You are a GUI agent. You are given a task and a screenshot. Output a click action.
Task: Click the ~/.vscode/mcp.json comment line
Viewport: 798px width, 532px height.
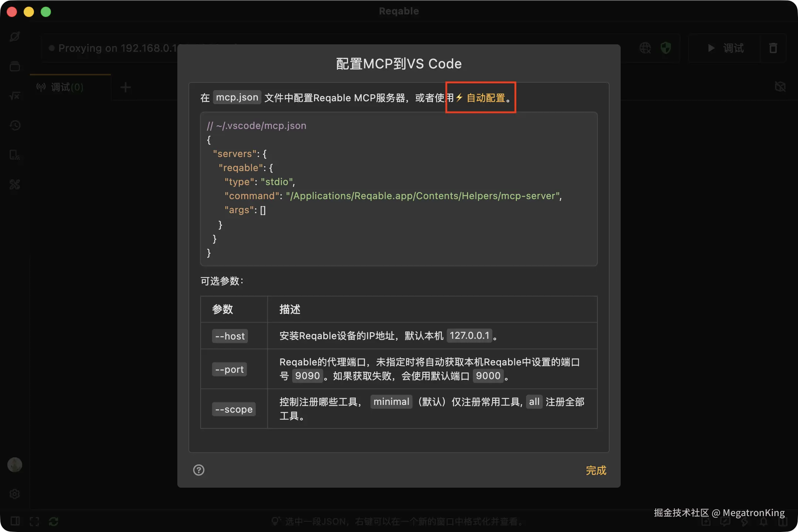[256, 126]
